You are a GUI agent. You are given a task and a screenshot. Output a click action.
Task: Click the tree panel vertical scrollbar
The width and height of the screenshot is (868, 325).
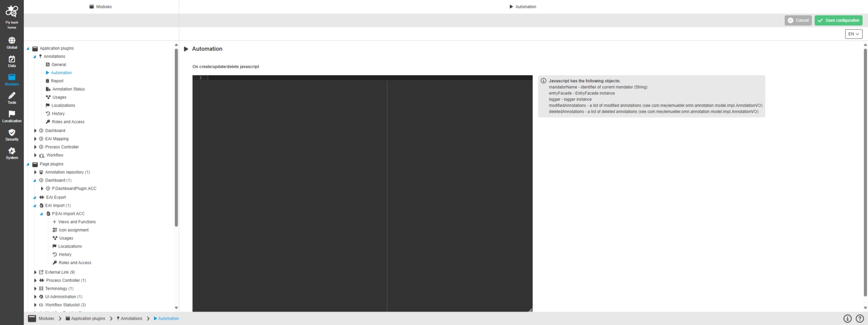coord(176,138)
